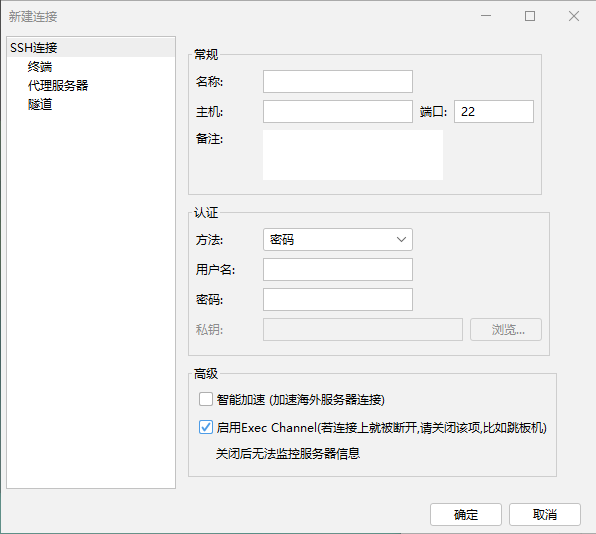Click the 主机 input field
Screen dimensions: 596x534
pos(338,111)
